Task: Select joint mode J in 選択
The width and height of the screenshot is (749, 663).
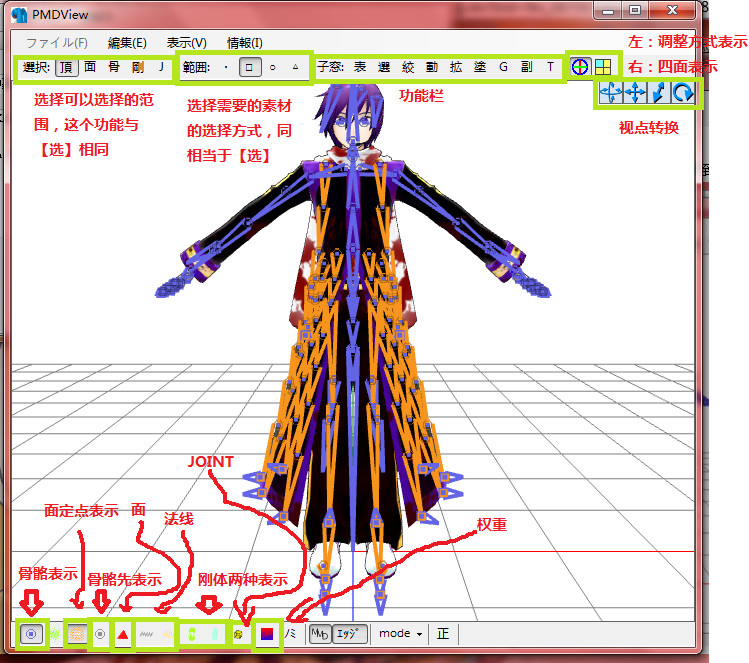Action: pyautogui.click(x=161, y=67)
